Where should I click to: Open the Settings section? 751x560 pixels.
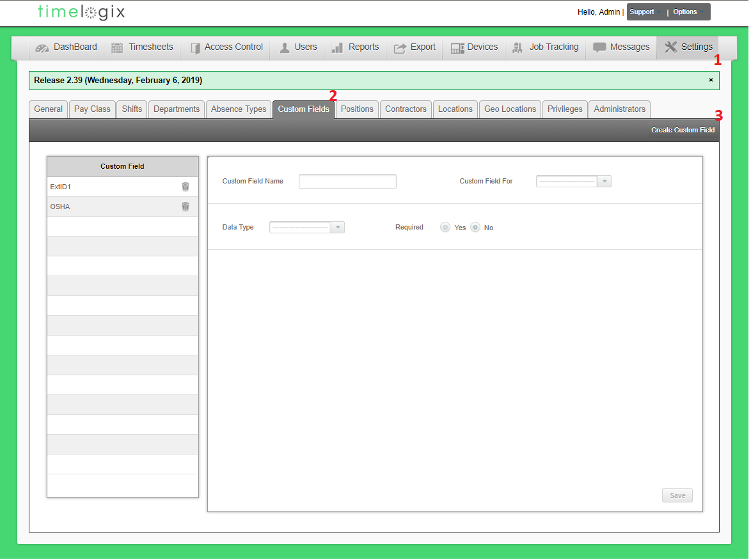click(688, 47)
